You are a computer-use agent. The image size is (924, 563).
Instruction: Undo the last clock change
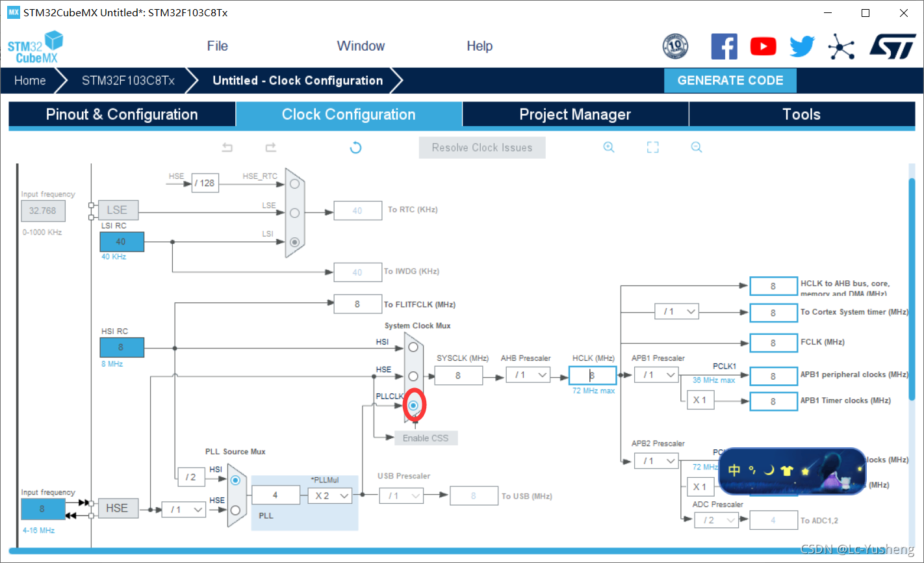(227, 148)
